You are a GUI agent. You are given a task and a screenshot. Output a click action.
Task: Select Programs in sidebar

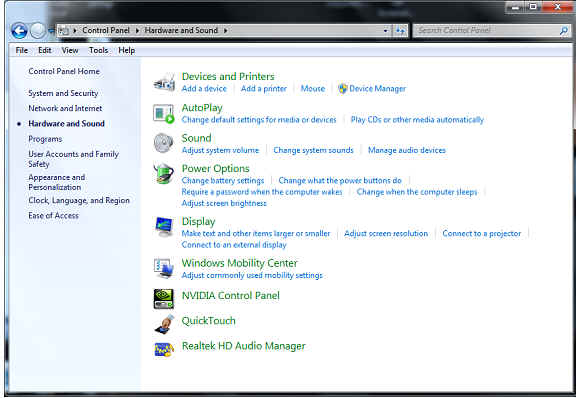pyautogui.click(x=45, y=139)
